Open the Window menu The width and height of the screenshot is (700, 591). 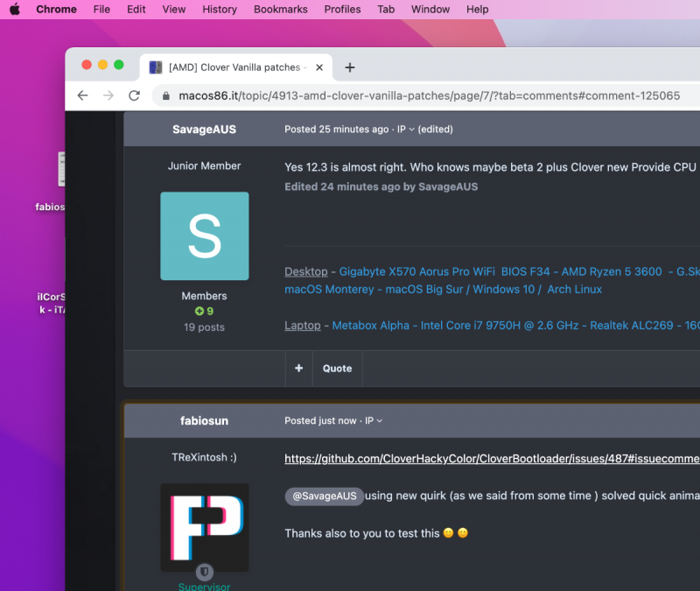point(430,10)
